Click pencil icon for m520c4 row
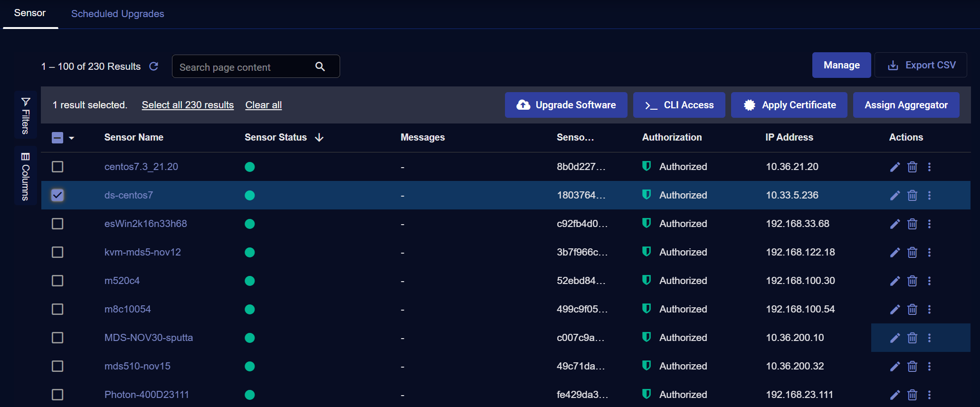Screen dimensions: 980x407 click(x=894, y=281)
